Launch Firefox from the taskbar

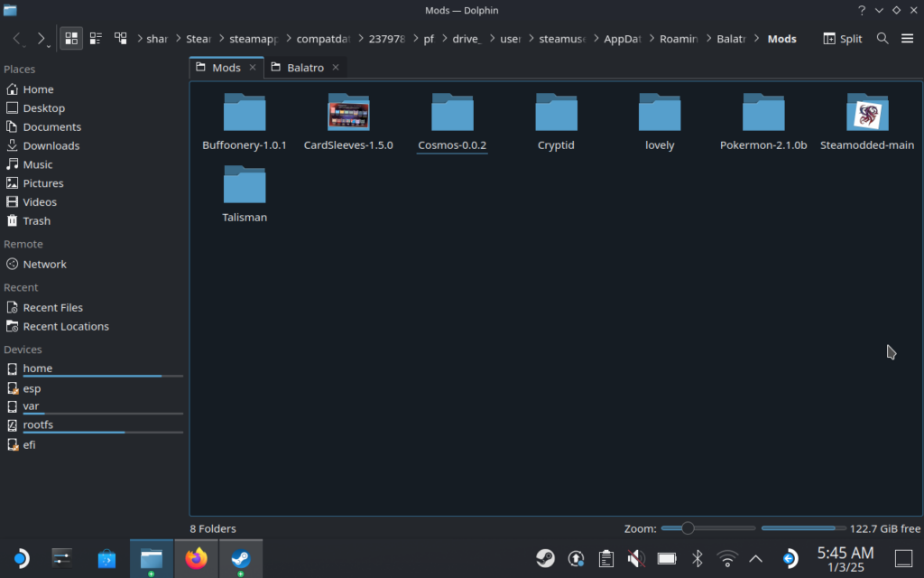[x=196, y=558]
